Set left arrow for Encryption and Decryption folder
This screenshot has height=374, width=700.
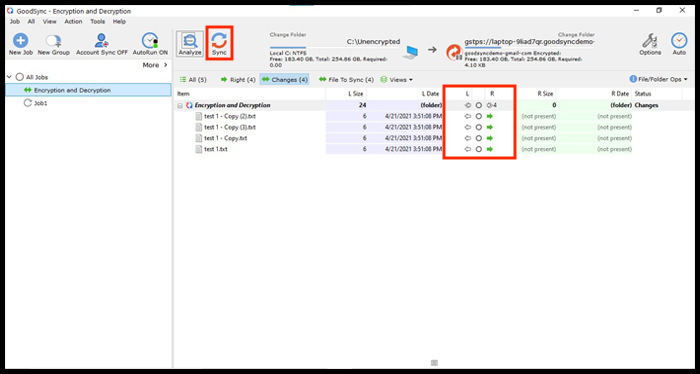tap(467, 105)
